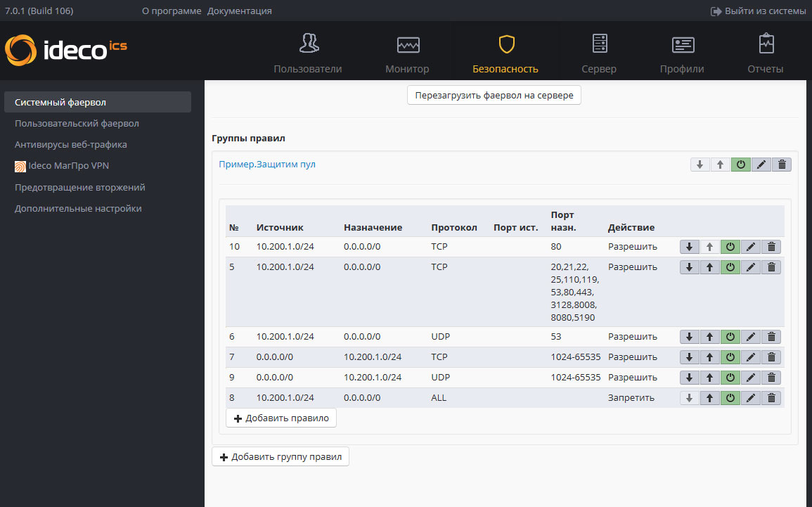Click the Действие column header
The height and width of the screenshot is (507, 812).
click(631, 227)
